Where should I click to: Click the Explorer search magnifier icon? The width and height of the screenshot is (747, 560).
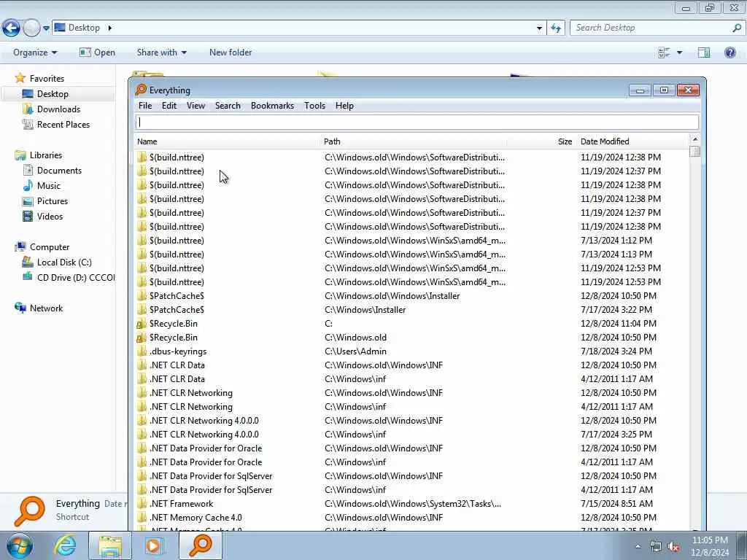tap(737, 28)
